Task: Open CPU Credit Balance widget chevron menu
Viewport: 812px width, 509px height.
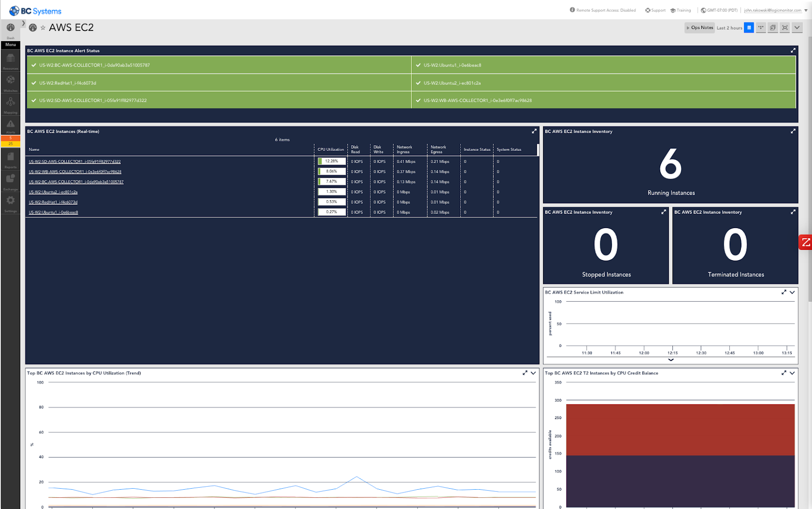Action: click(x=792, y=373)
